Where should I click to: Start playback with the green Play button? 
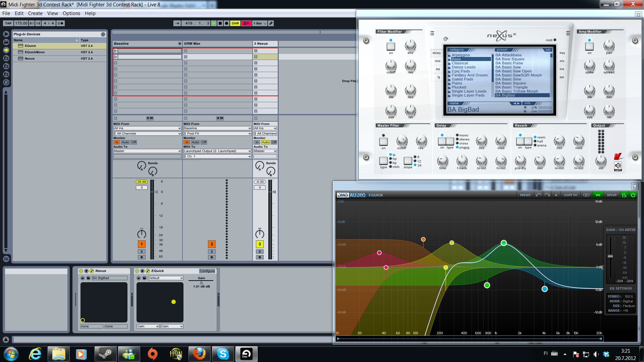coord(214,23)
